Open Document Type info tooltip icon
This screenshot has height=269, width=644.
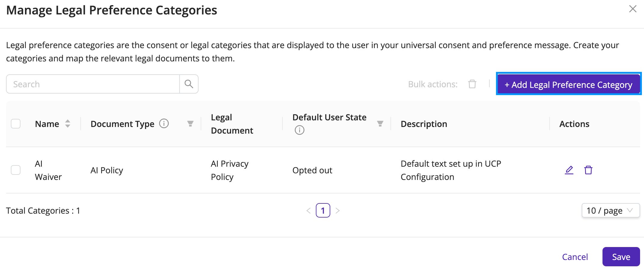click(164, 123)
